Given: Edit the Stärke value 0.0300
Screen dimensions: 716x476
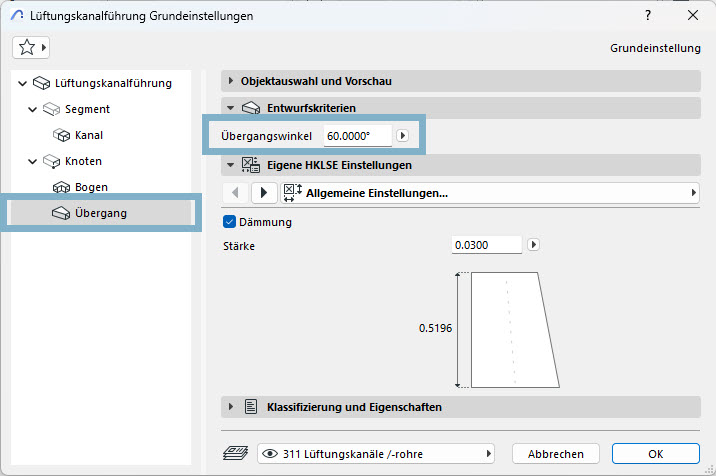Looking at the screenshot, I should tap(486, 245).
